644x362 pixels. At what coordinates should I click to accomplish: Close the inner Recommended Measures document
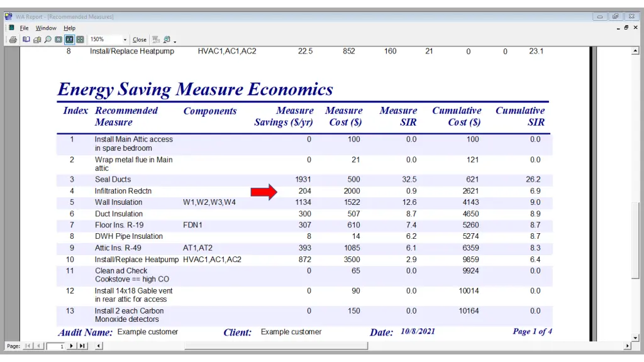(635, 28)
